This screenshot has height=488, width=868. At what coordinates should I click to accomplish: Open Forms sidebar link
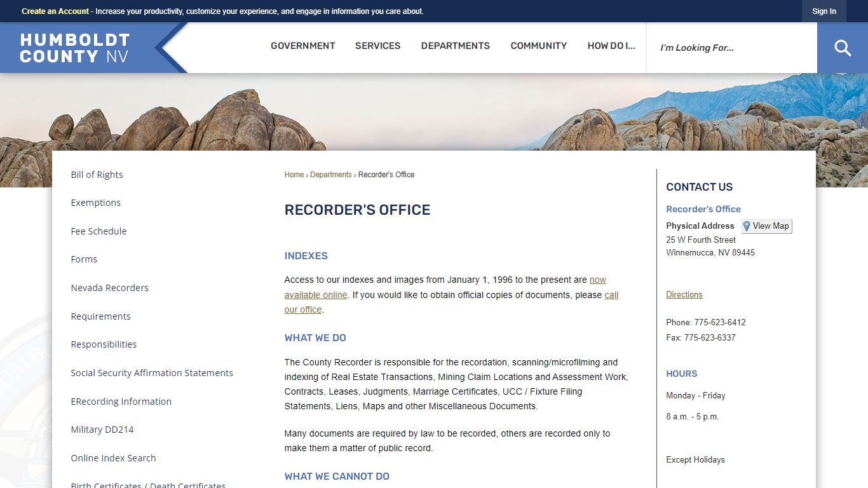(x=84, y=259)
